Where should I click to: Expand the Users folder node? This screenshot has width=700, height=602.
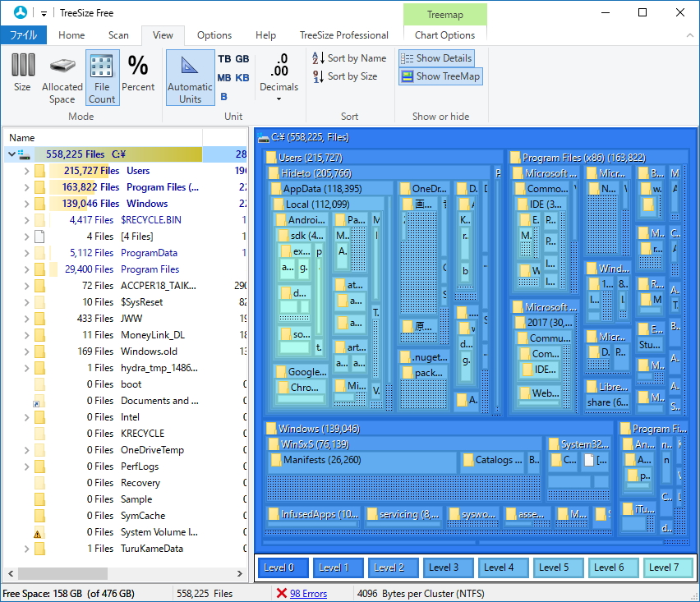[x=26, y=171]
